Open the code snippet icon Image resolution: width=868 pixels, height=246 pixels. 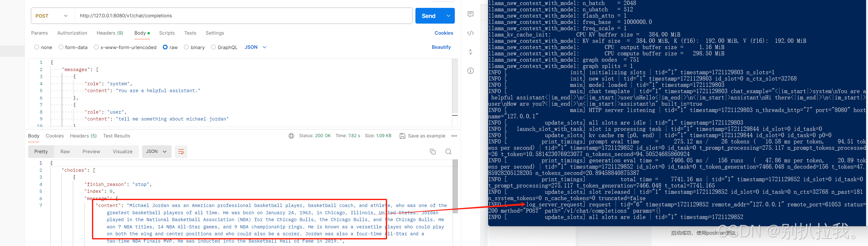(471, 33)
